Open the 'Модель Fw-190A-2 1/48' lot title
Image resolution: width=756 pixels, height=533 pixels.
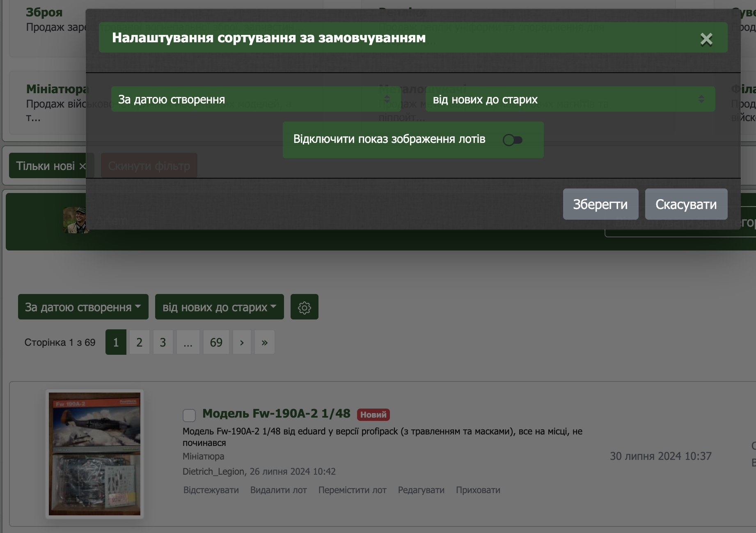(x=276, y=414)
